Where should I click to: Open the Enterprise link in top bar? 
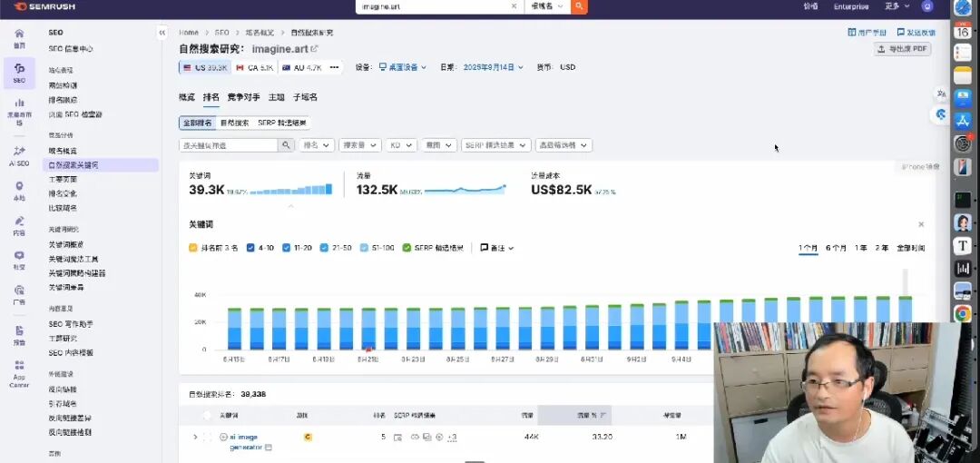tap(850, 6)
